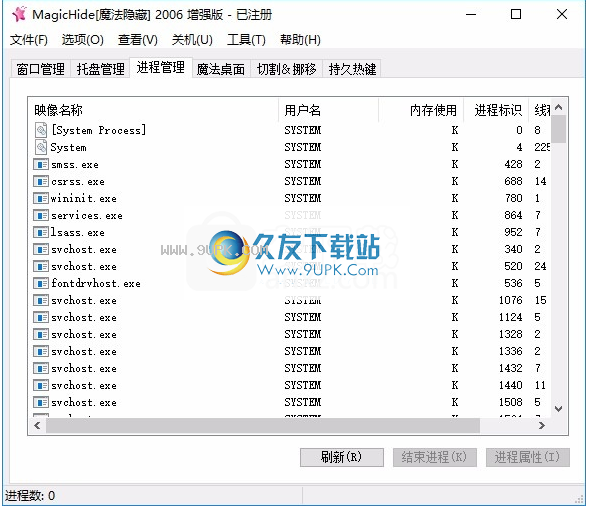Click icon of svchost.exe with PID 1508

41,402
